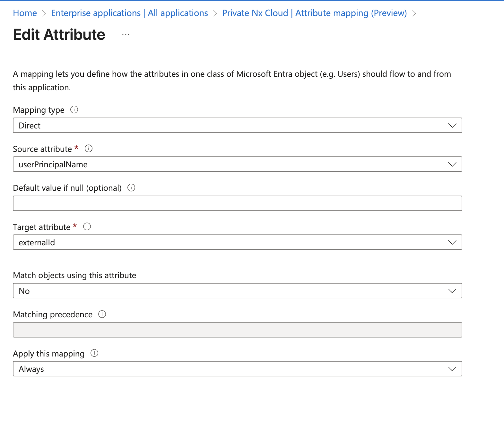
Task: Open the Apply this mapping Always dropdown
Action: [238, 369]
